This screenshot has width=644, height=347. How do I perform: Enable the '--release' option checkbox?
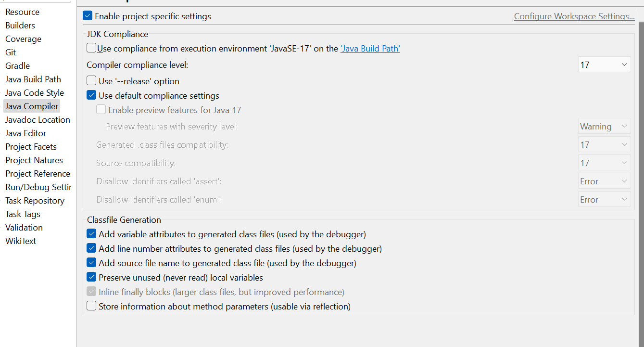tap(91, 81)
